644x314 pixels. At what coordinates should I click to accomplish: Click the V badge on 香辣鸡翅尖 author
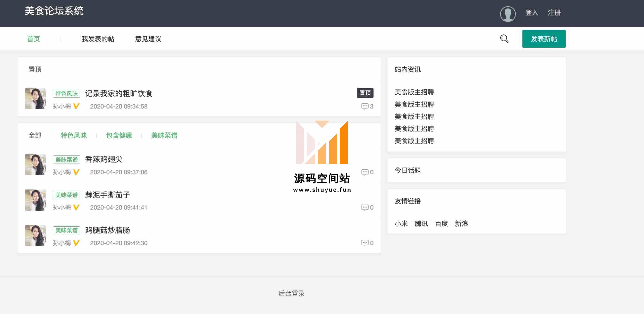pyautogui.click(x=76, y=172)
